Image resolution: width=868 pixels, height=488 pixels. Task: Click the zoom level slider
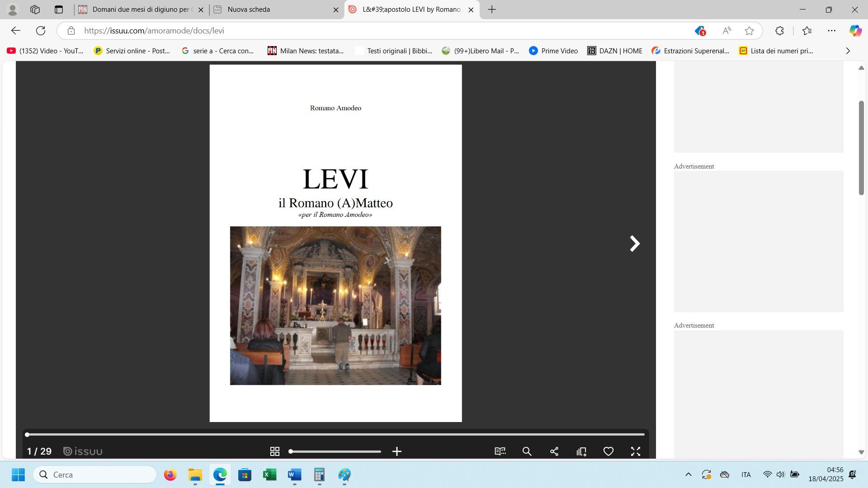[335, 451]
